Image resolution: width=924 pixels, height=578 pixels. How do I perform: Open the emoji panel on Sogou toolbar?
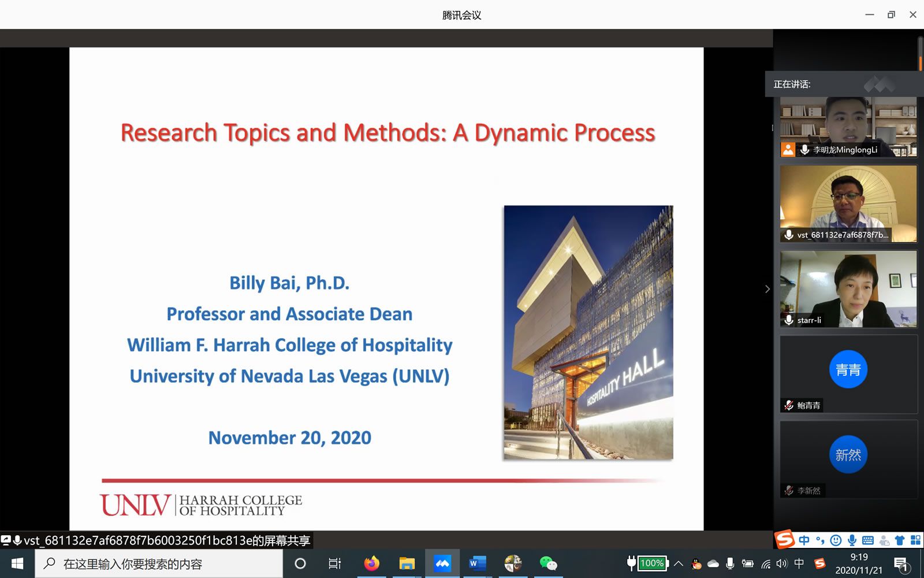(836, 540)
